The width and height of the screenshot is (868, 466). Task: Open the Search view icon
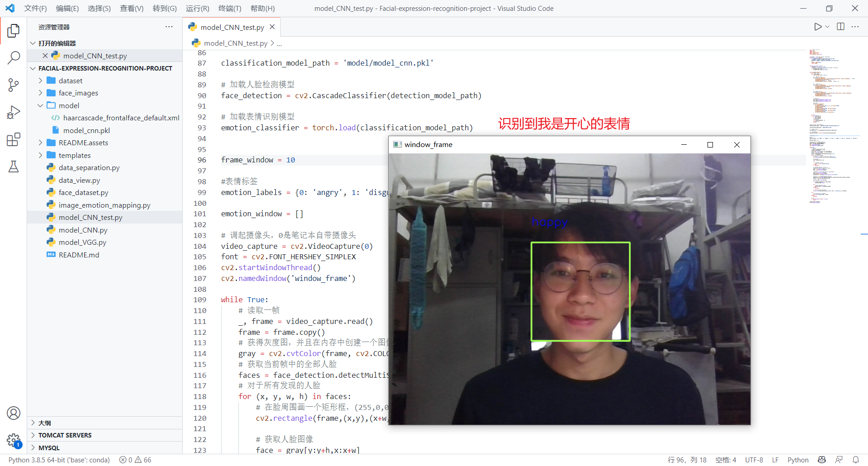pyautogui.click(x=14, y=57)
